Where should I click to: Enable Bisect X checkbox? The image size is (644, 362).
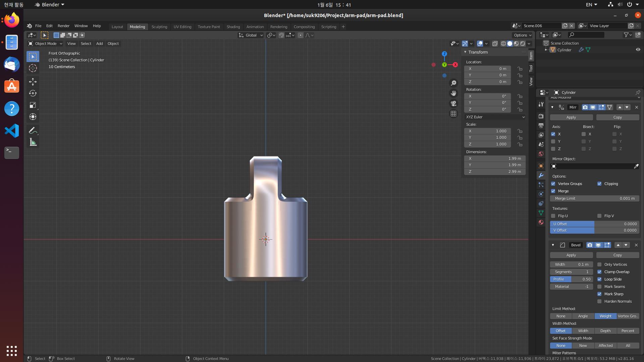[584, 134]
